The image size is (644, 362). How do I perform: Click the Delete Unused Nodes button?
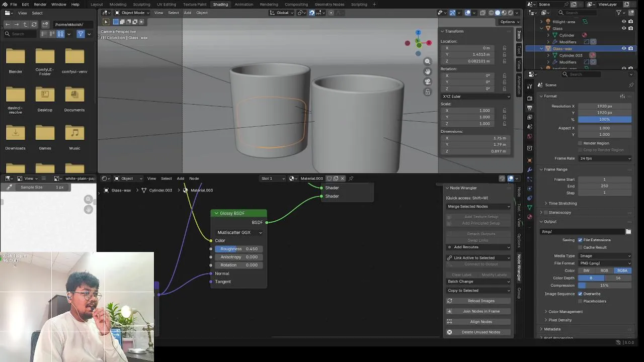click(480, 332)
